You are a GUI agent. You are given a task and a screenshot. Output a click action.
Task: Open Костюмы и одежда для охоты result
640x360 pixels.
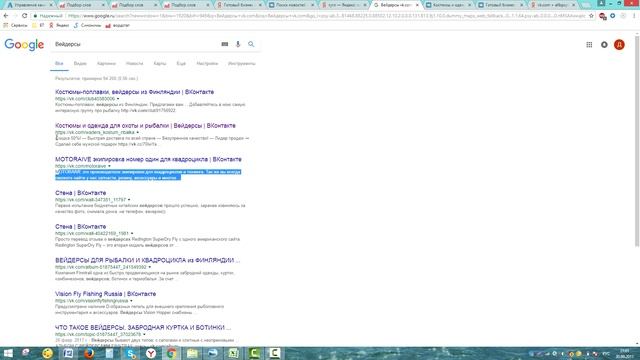click(145, 126)
